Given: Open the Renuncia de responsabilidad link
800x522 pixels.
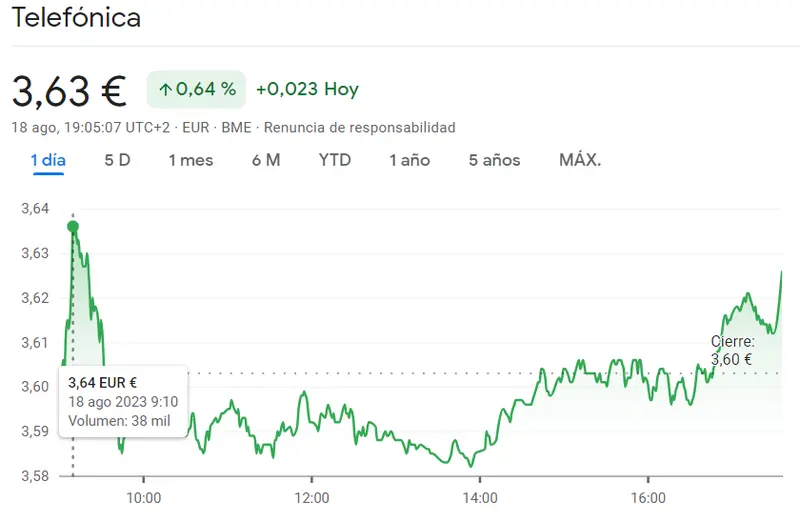Looking at the screenshot, I should [x=360, y=128].
